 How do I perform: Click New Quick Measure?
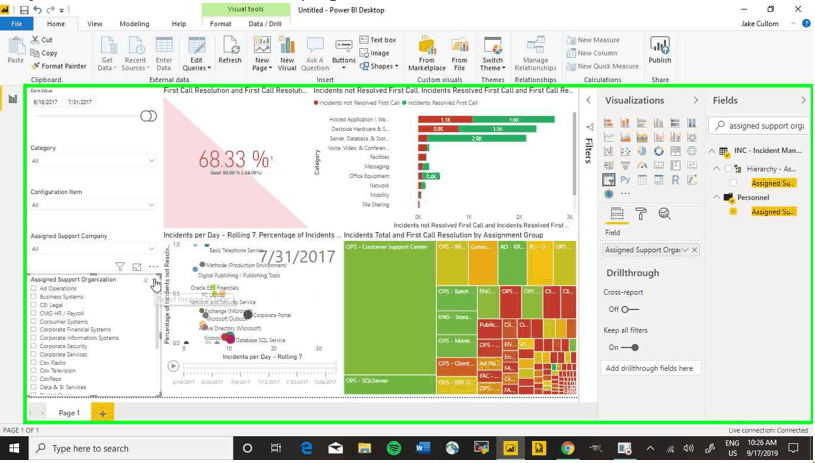click(602, 66)
